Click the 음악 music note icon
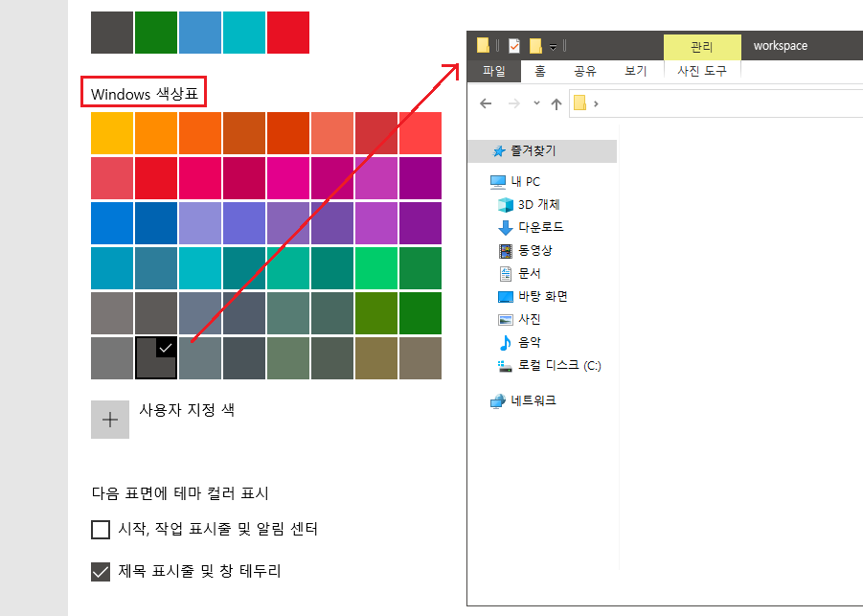Screen dimensions: 863x616 pyautogui.click(x=505, y=342)
